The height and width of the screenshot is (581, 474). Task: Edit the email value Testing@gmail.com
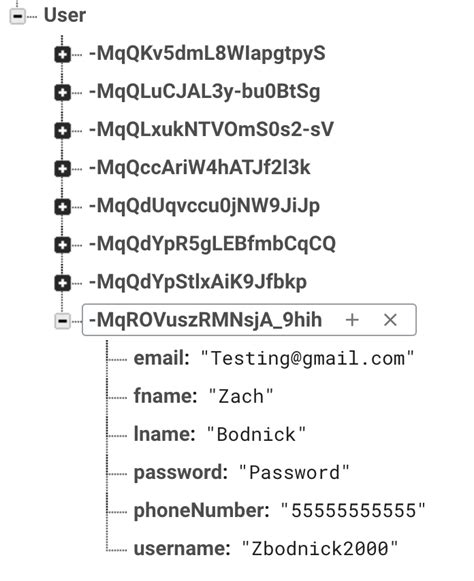pos(307,359)
